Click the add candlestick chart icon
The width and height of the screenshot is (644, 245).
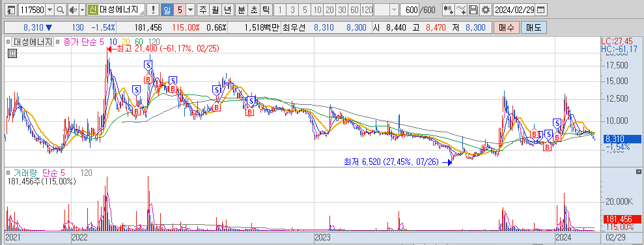coord(449,10)
